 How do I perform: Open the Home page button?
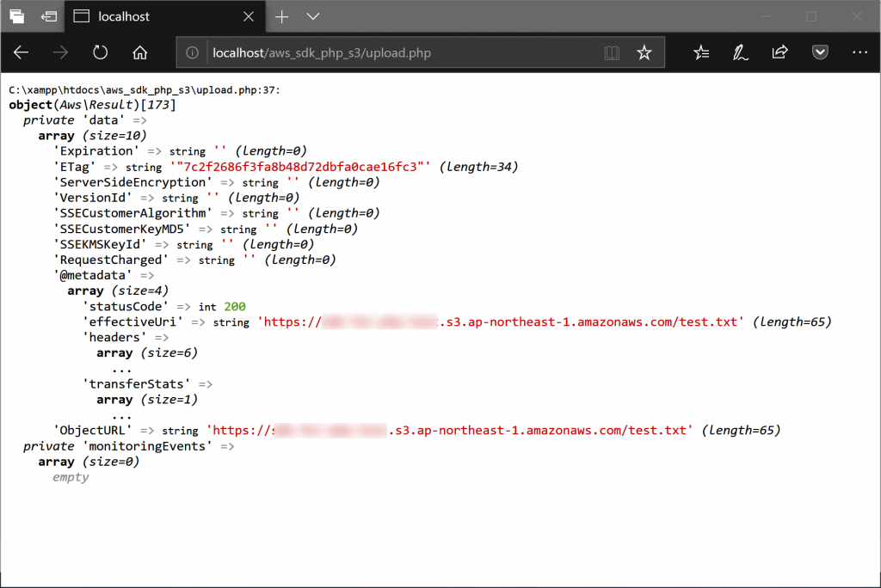pyautogui.click(x=140, y=52)
